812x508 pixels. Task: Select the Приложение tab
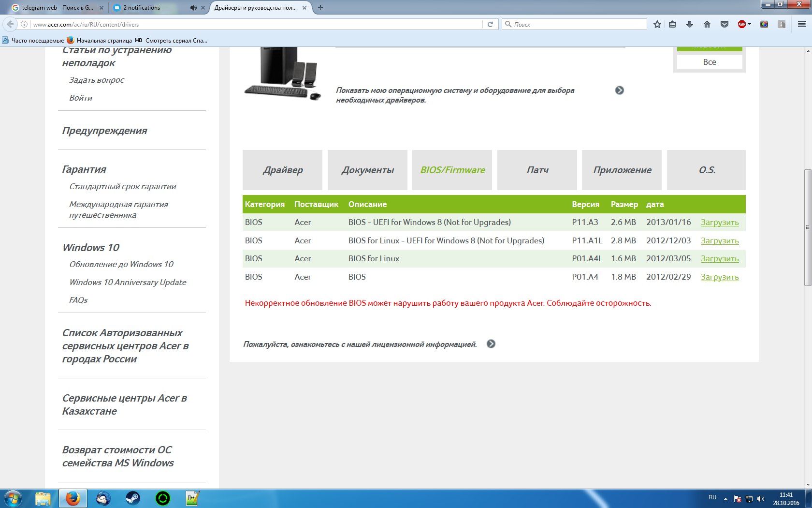point(622,170)
